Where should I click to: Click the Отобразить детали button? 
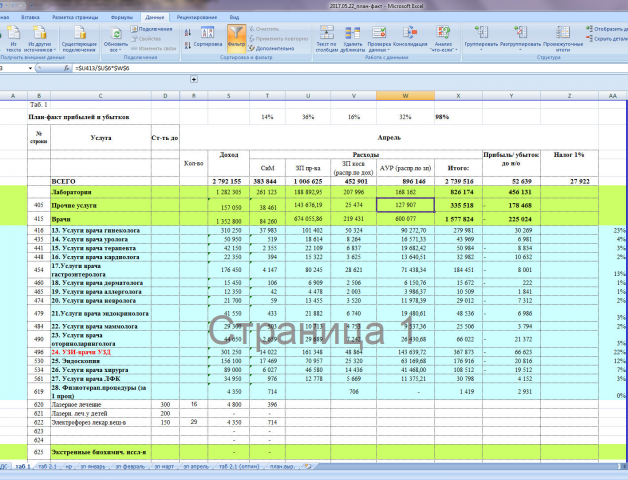point(606,29)
